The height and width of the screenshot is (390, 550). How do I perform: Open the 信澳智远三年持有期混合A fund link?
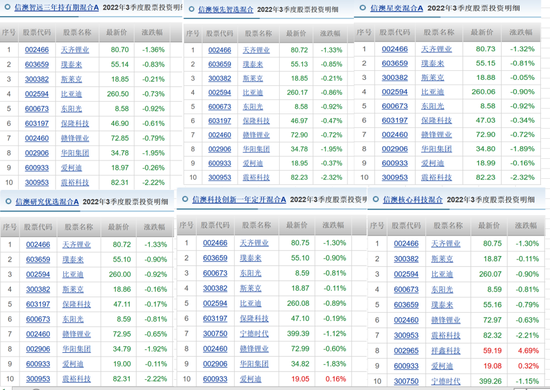pyautogui.click(x=56, y=7)
